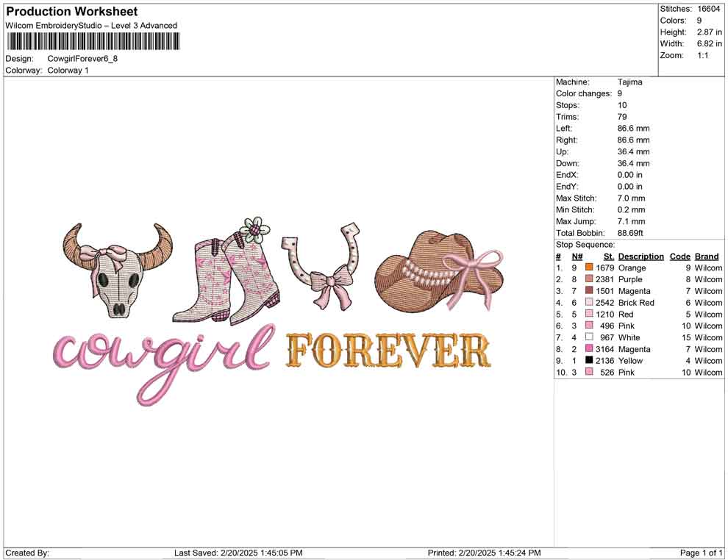728x560 pixels.
Task: Click the final Pink swatch in stop sequence
Action: pyautogui.click(x=588, y=373)
